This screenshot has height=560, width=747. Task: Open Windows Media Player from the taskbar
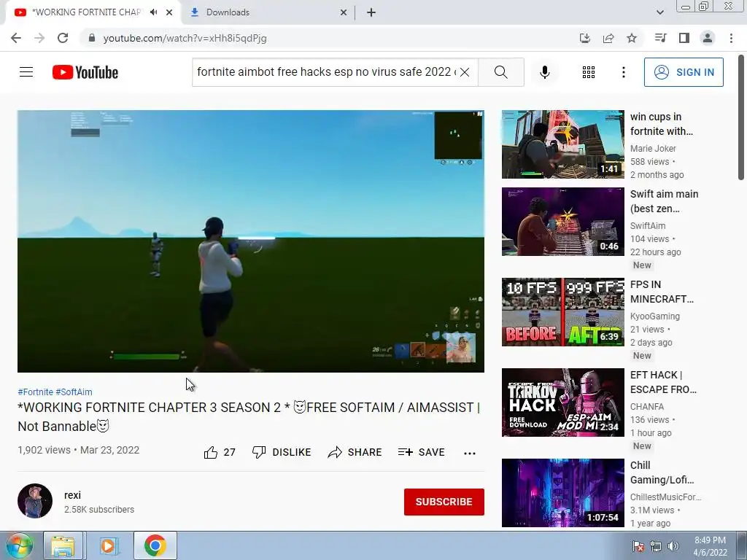tap(108, 545)
